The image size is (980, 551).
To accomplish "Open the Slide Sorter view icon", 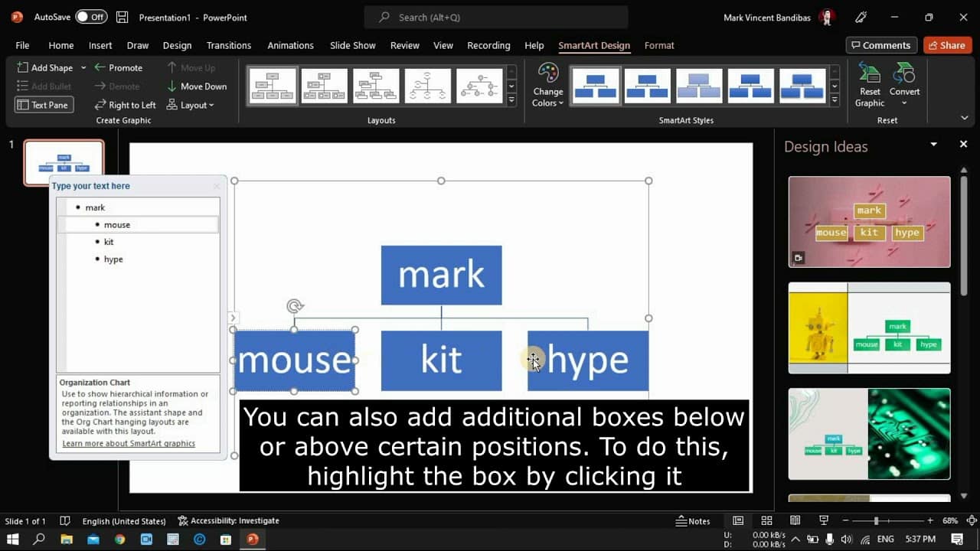I will pyautogui.click(x=766, y=520).
